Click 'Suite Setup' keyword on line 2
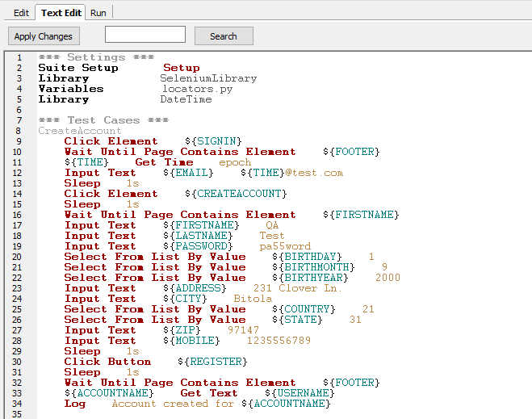 (78, 68)
